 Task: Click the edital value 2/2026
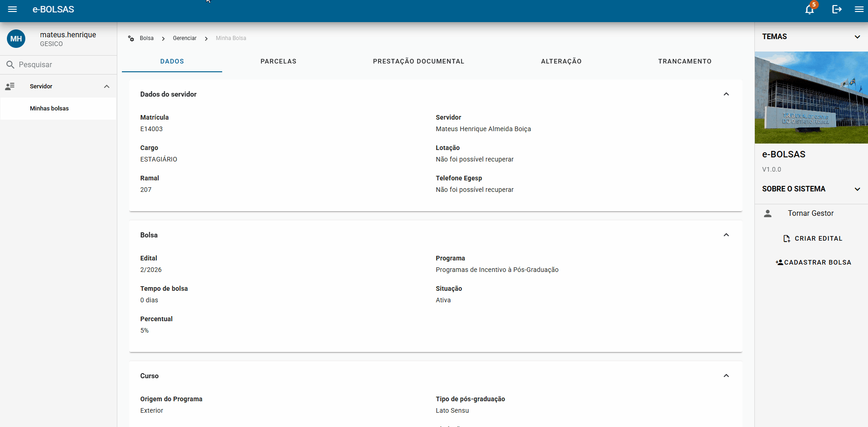151,270
